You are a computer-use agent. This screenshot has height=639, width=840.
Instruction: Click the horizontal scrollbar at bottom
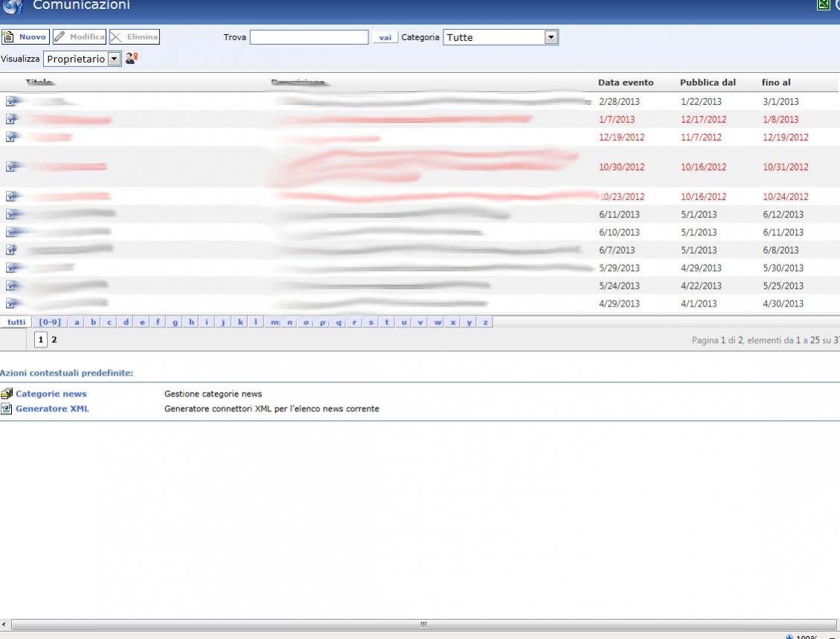(x=423, y=624)
